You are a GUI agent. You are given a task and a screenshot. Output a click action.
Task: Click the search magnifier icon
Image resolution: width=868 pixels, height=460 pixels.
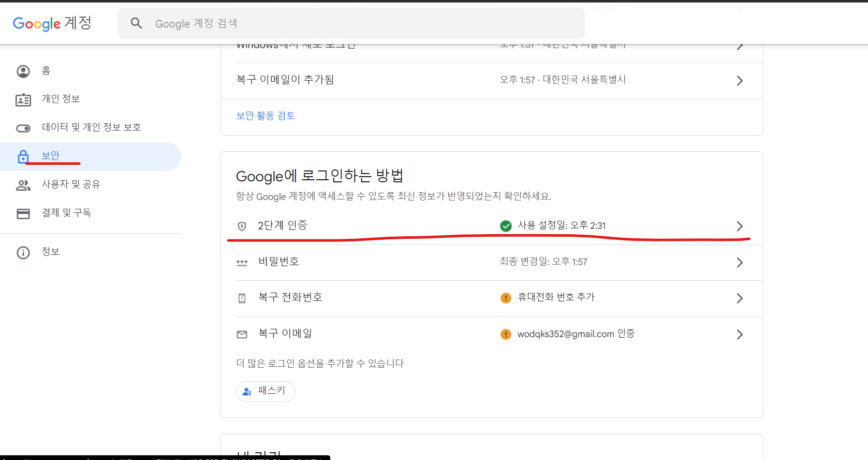[x=136, y=23]
